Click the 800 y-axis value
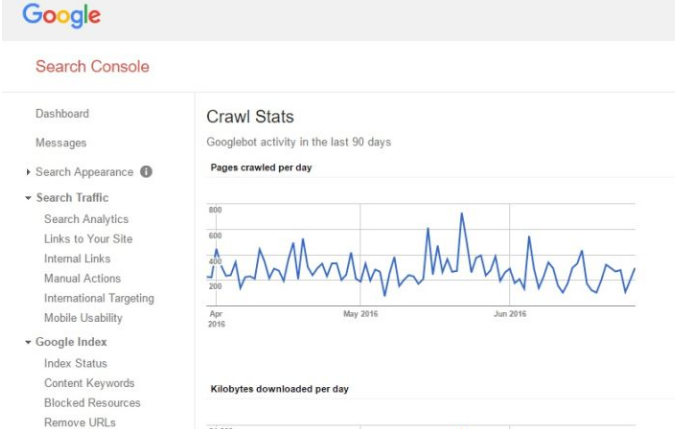 (215, 210)
